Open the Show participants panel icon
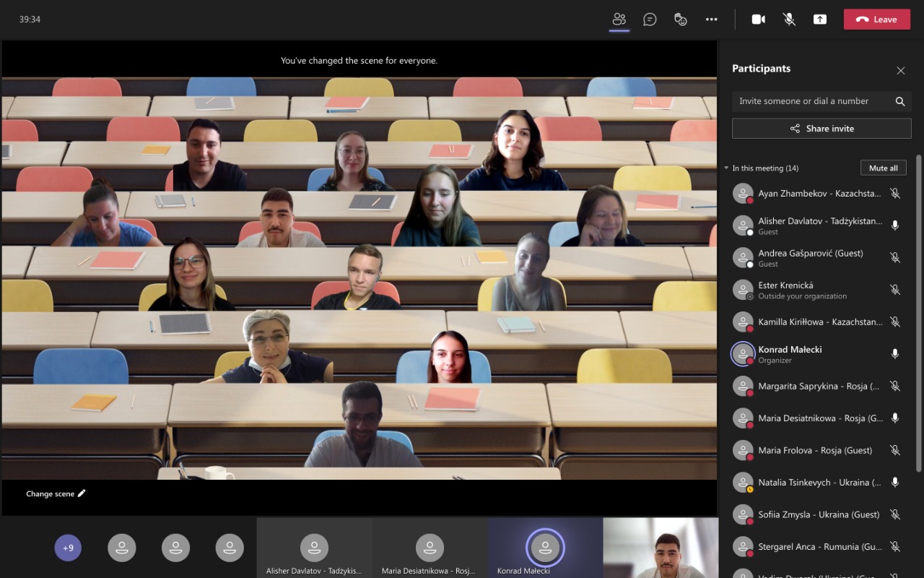 [619, 20]
